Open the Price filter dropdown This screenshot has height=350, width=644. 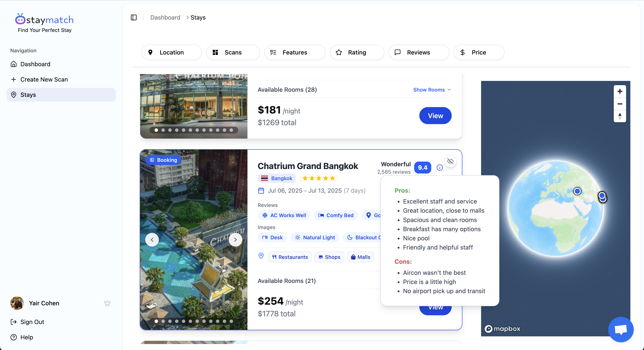[479, 52]
